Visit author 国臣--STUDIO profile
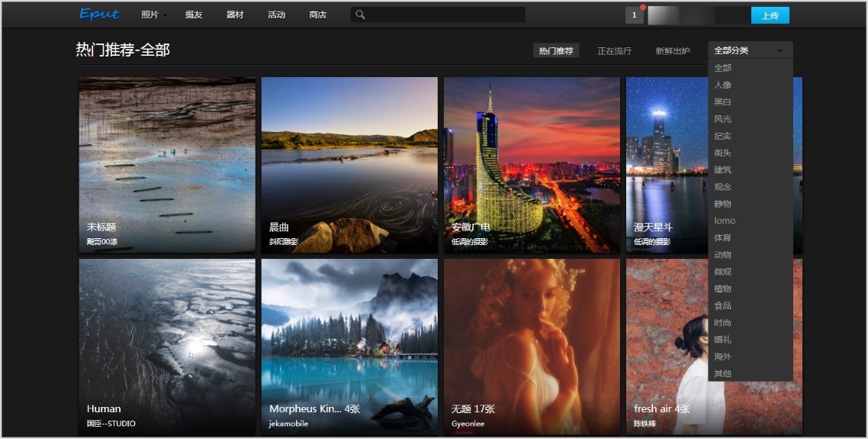 [111, 424]
